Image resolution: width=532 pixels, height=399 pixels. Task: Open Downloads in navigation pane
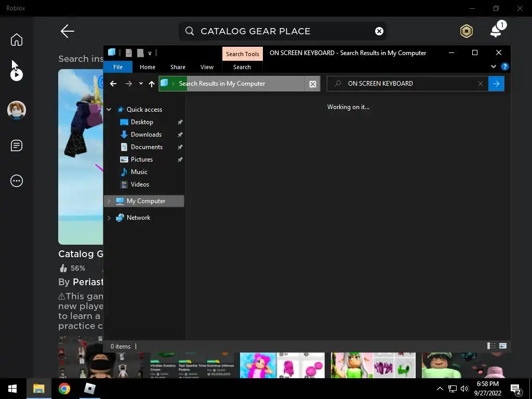click(x=146, y=135)
